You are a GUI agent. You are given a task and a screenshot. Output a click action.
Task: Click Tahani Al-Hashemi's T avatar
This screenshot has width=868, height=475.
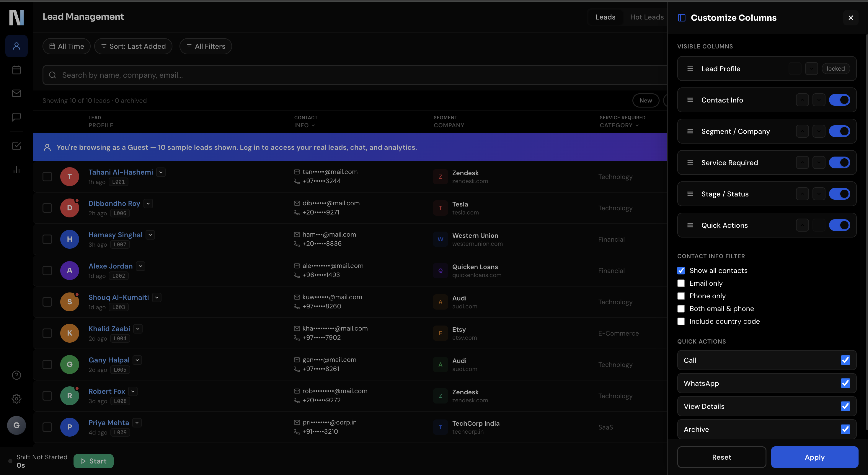(69, 176)
